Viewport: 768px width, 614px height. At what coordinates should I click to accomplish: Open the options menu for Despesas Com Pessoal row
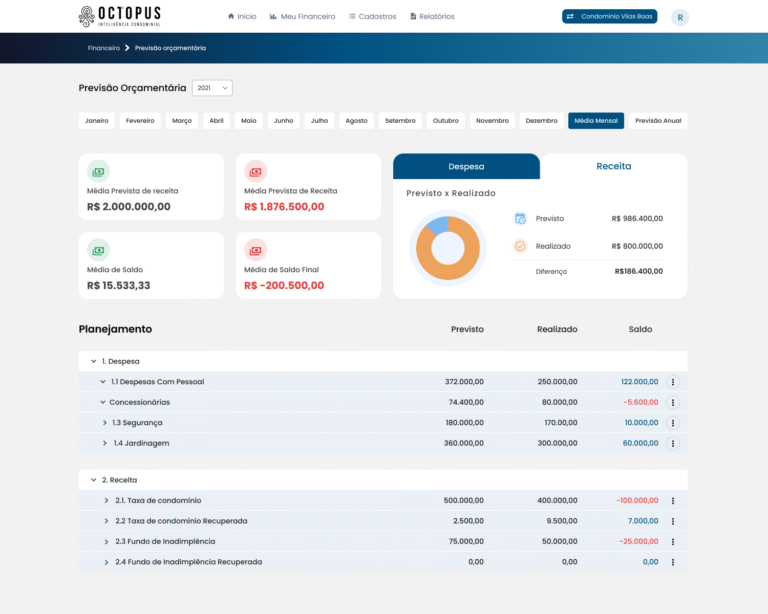click(672, 382)
